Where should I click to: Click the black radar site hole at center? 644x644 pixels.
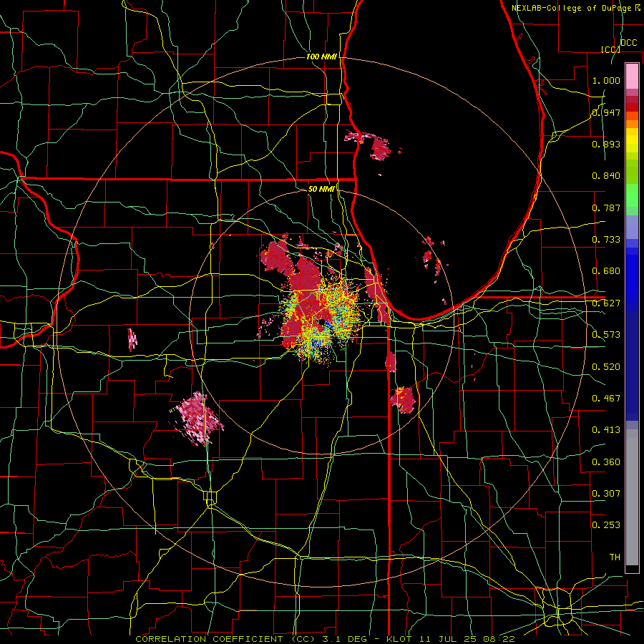coord(322,321)
